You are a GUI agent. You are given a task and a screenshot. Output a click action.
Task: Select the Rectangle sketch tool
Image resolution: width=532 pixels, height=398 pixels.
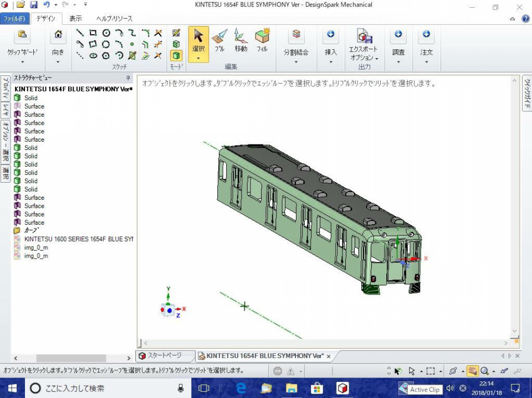(93, 33)
